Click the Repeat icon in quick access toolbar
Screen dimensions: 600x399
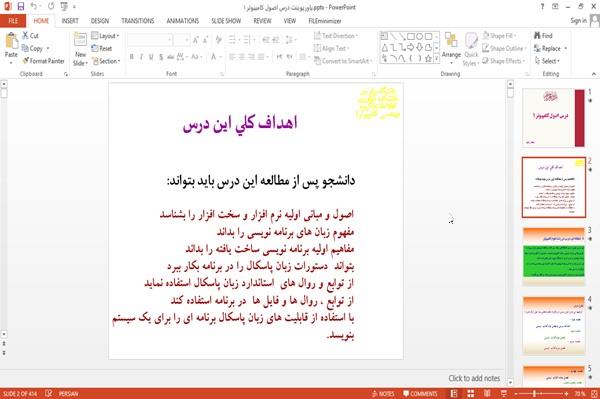pyautogui.click(x=51, y=7)
